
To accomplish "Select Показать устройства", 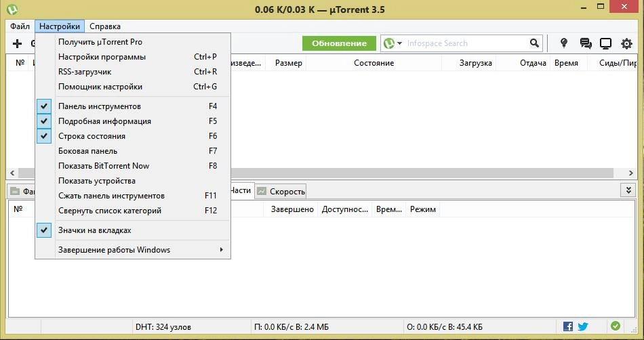I will 133,180.
